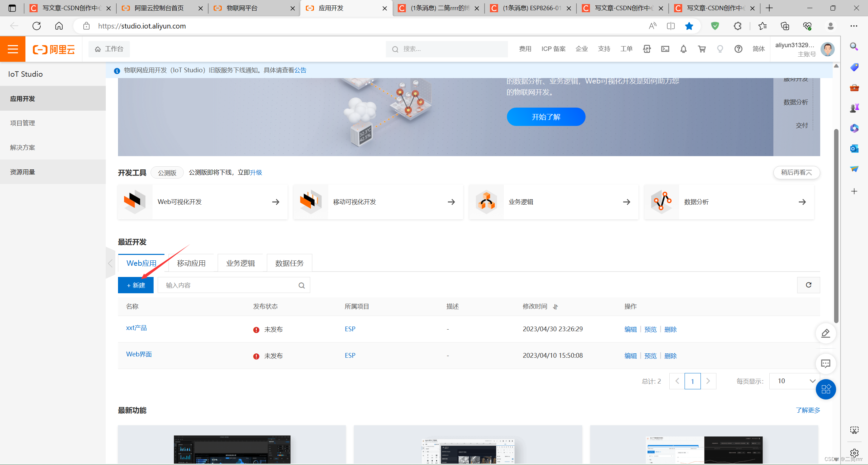
Task: Click the Alibaba Cloud logo
Action: [x=54, y=49]
